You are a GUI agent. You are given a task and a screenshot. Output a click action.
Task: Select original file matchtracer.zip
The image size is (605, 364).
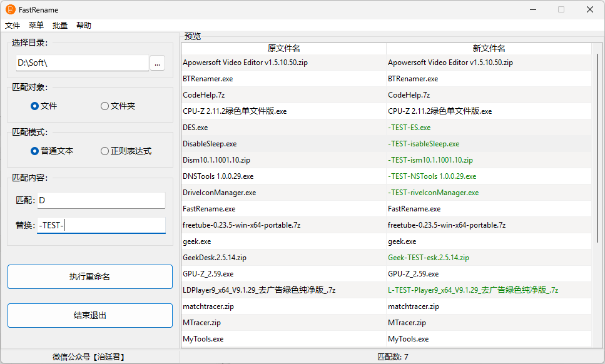(208, 307)
